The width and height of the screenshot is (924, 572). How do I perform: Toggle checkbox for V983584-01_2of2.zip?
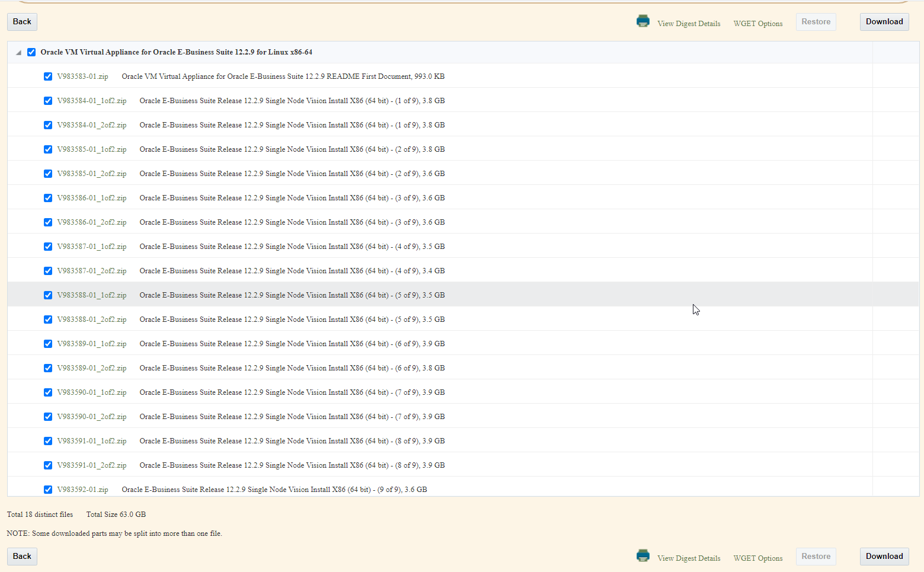tap(48, 125)
